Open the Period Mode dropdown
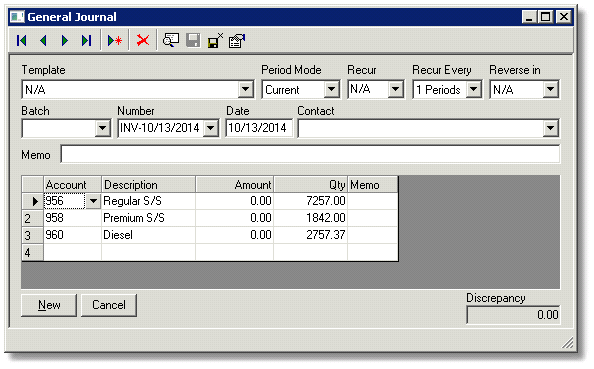594x369 pixels. (331, 90)
